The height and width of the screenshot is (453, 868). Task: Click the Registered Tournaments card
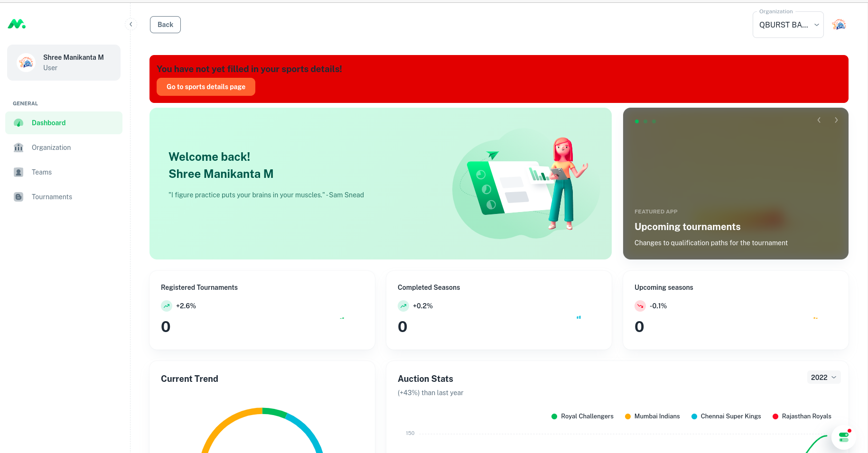coord(262,310)
